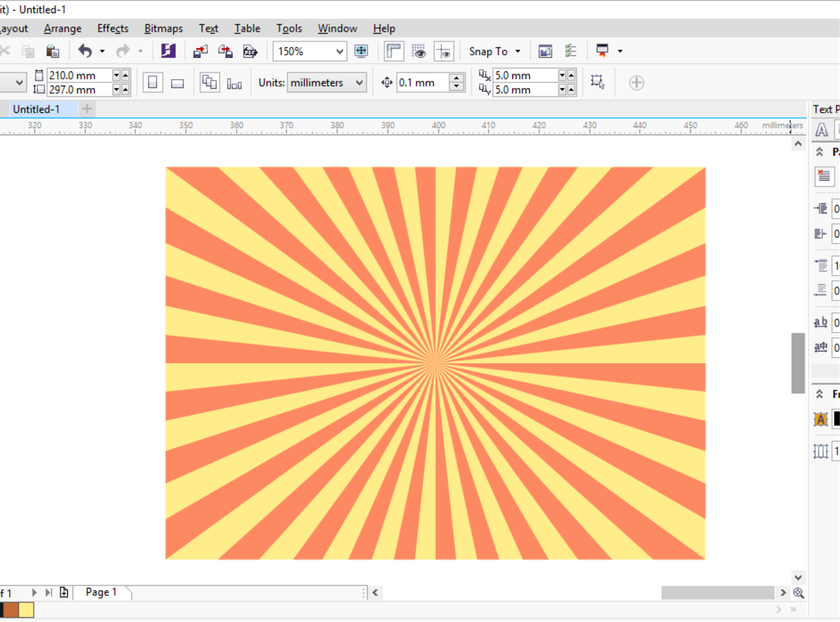Select the Page 1 tab
Image resolution: width=840 pixels, height=622 pixels.
coord(101,593)
